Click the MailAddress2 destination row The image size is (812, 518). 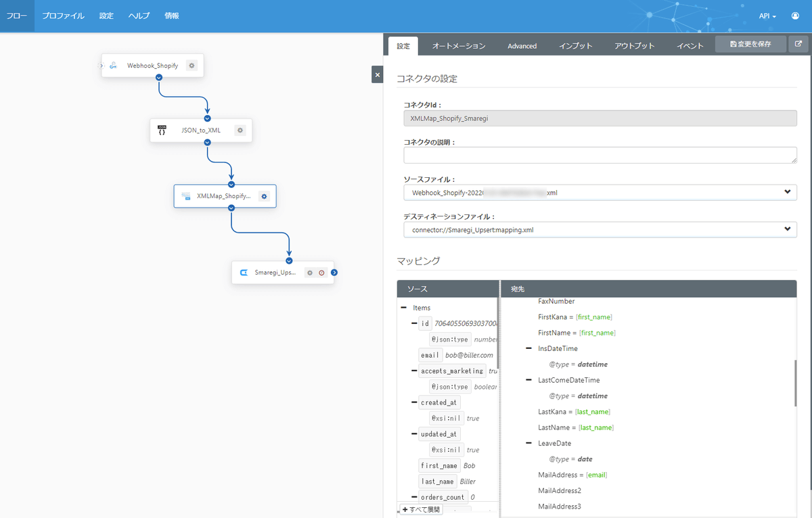coord(560,490)
